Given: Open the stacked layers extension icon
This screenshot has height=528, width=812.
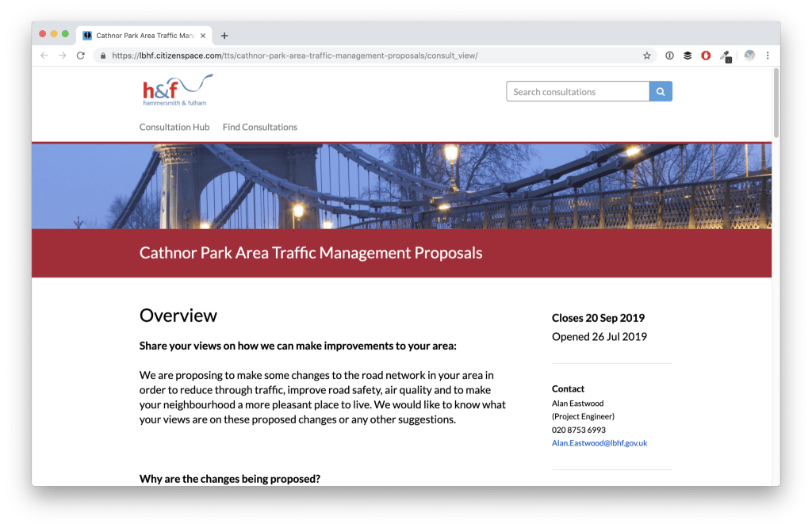Looking at the screenshot, I should 688,55.
